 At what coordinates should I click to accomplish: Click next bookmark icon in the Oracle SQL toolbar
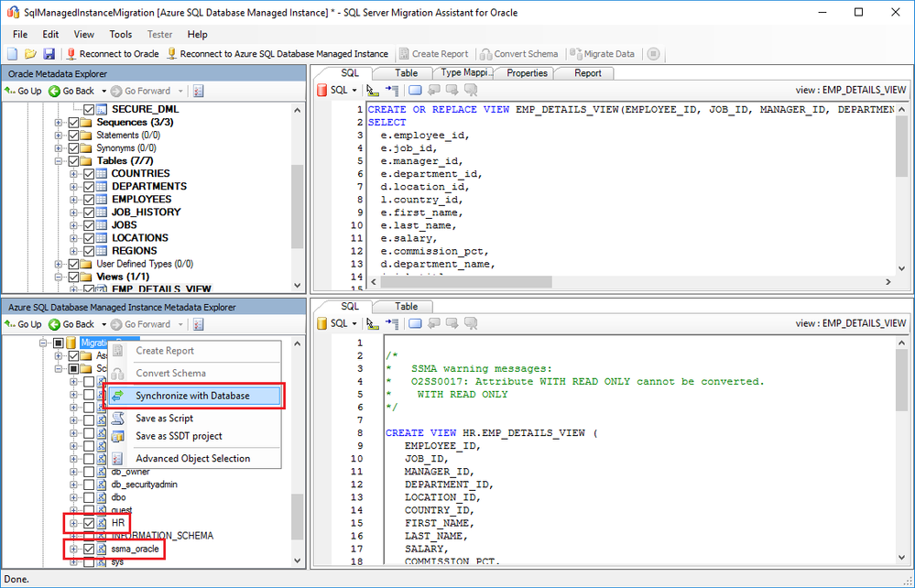pyautogui.click(x=452, y=91)
